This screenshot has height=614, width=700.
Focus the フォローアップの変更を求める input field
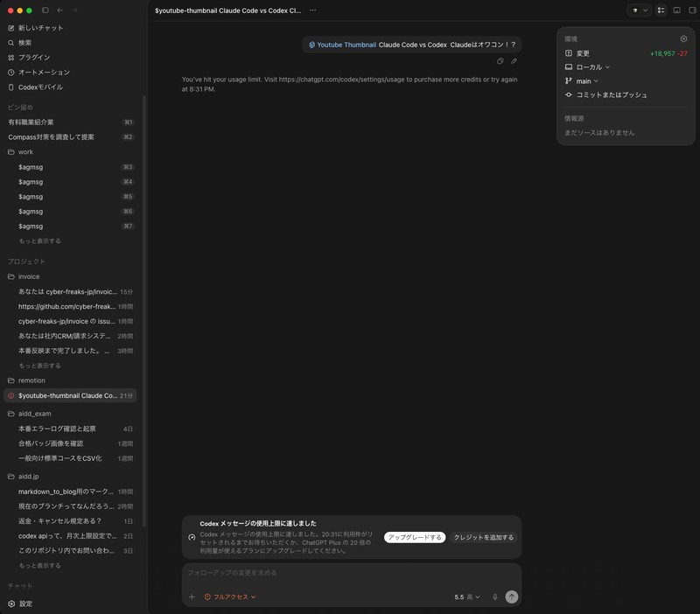click(352, 573)
